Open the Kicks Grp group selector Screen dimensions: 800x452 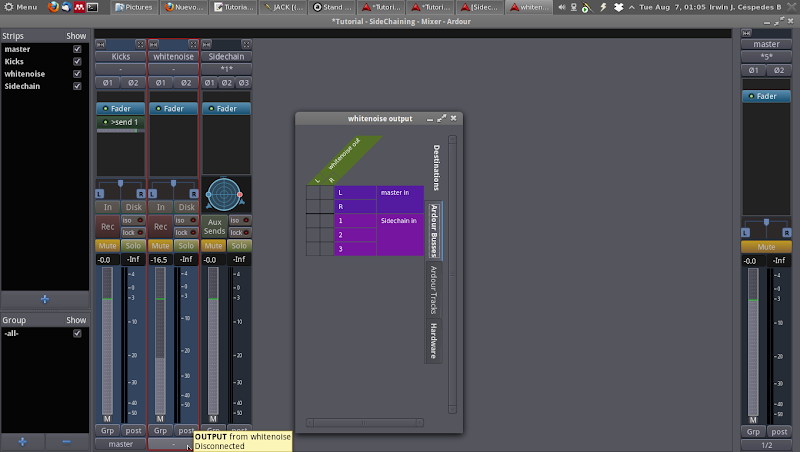(x=108, y=431)
